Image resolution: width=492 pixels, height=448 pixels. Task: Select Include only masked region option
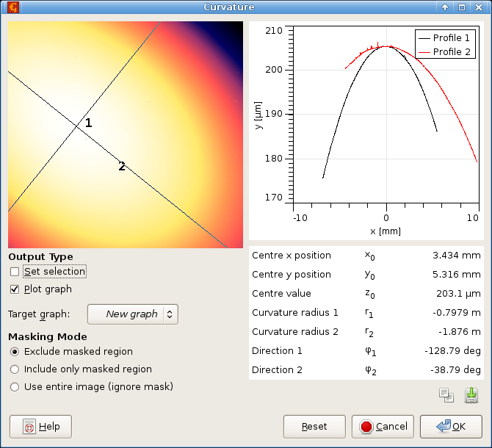click(x=15, y=369)
